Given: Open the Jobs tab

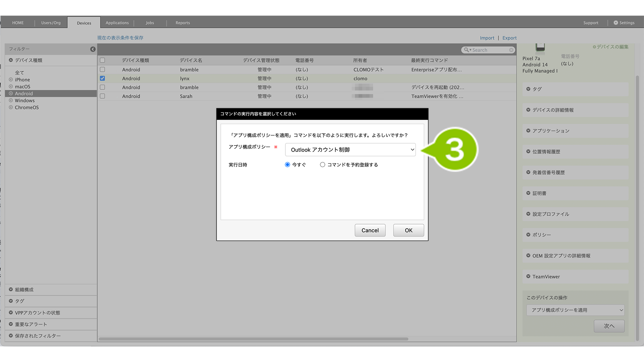Looking at the screenshot, I should (x=150, y=23).
